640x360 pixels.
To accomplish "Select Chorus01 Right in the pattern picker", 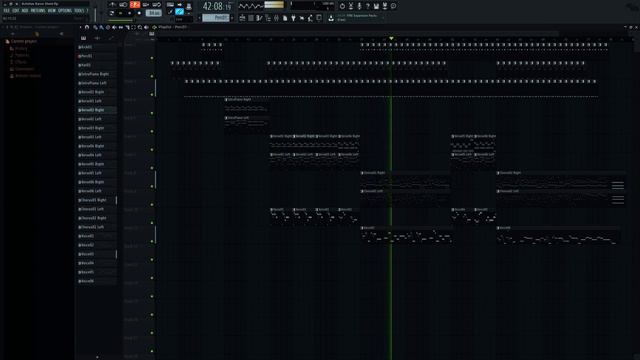I will point(97,200).
